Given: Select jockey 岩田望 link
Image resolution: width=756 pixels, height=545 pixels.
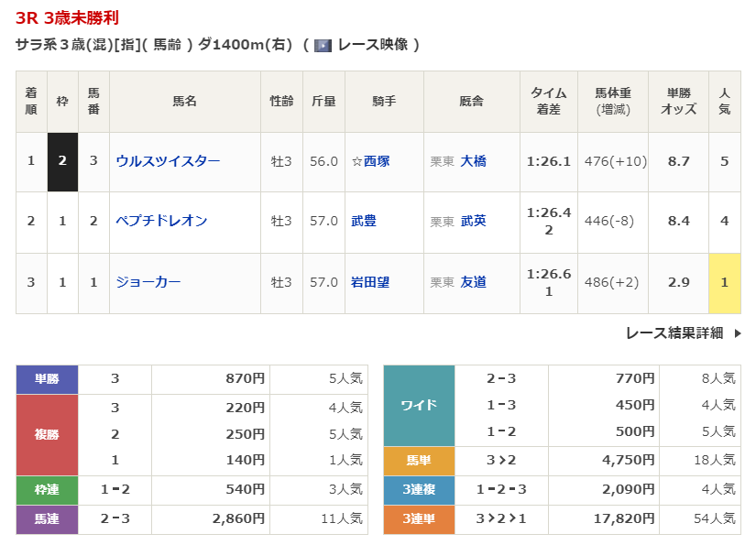Looking at the screenshot, I should [x=370, y=282].
